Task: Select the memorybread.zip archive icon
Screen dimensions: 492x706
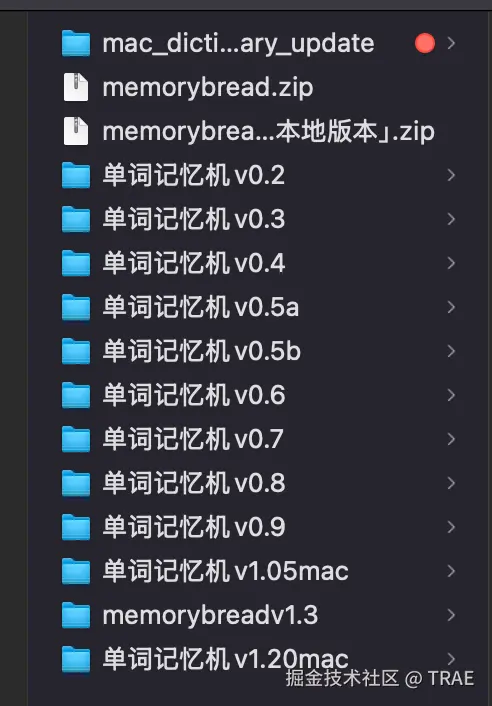Action: [76, 87]
